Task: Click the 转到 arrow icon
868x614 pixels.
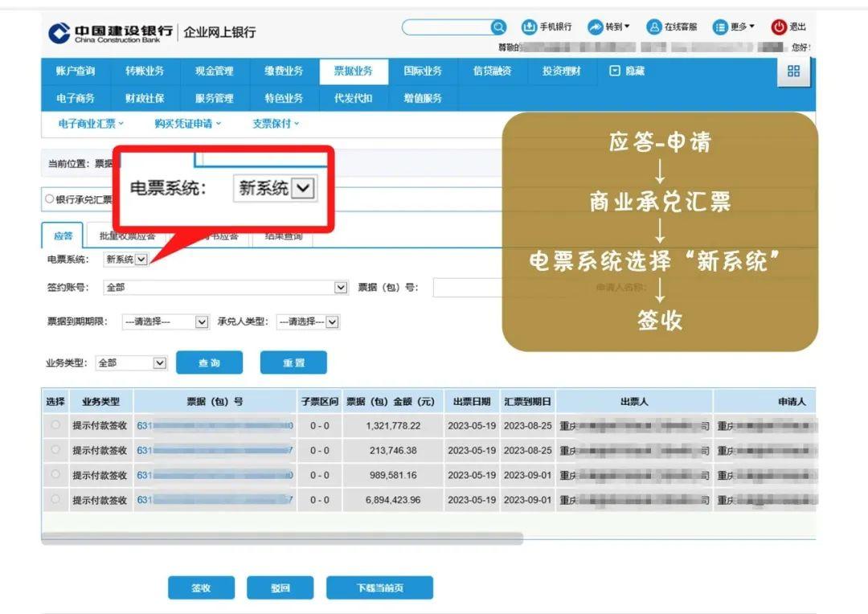Action: (595, 27)
